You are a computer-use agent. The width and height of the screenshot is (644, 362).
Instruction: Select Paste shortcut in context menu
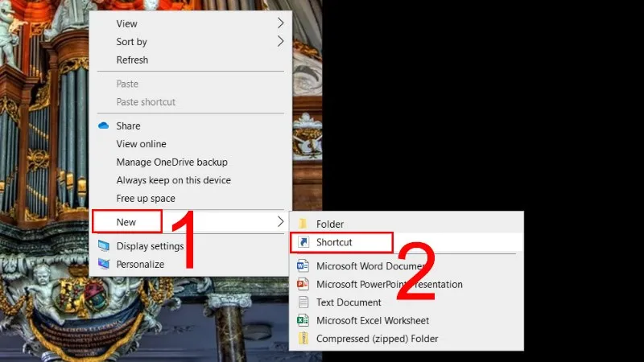click(x=191, y=102)
